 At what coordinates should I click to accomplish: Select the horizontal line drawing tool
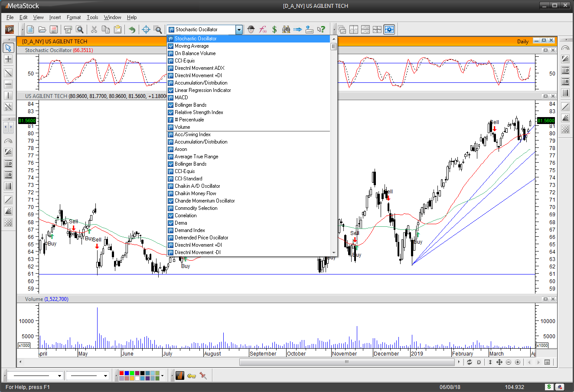click(8, 84)
